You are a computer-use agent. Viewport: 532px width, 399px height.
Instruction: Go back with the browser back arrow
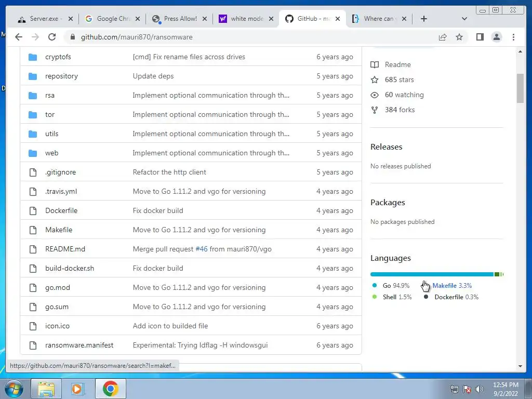click(x=19, y=37)
